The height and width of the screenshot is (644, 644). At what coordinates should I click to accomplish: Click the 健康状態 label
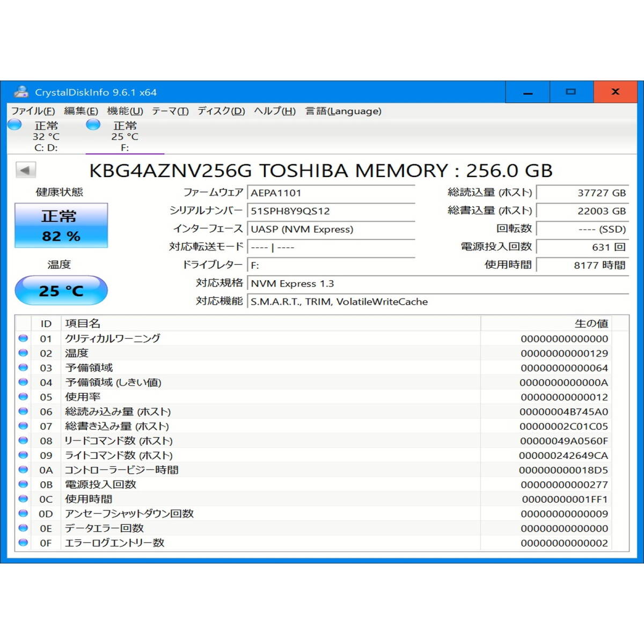pyautogui.click(x=60, y=192)
